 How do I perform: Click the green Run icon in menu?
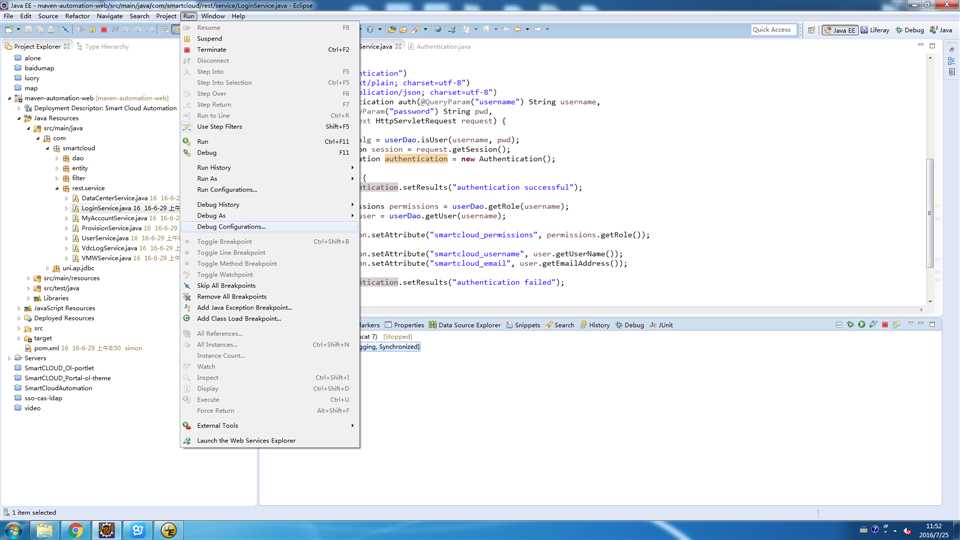[187, 141]
